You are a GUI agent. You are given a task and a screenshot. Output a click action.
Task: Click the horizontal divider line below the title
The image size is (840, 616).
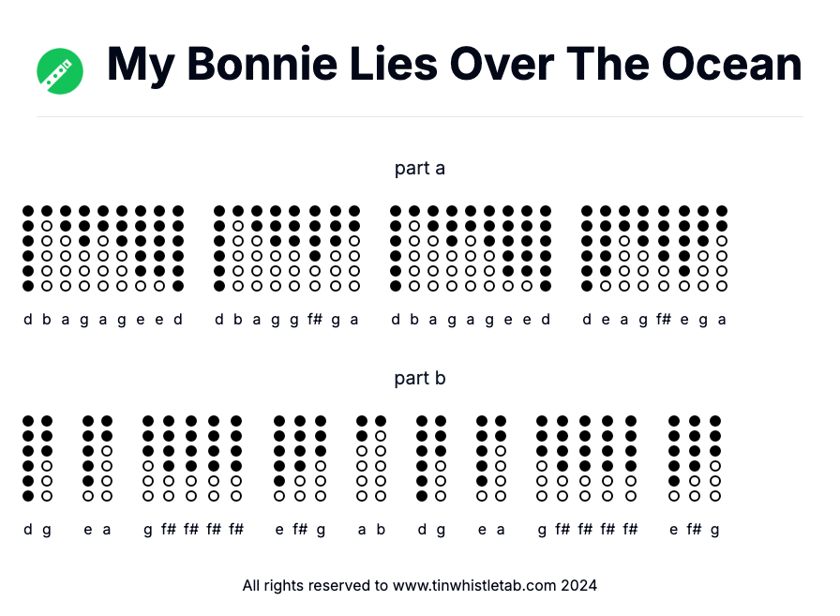point(420,117)
